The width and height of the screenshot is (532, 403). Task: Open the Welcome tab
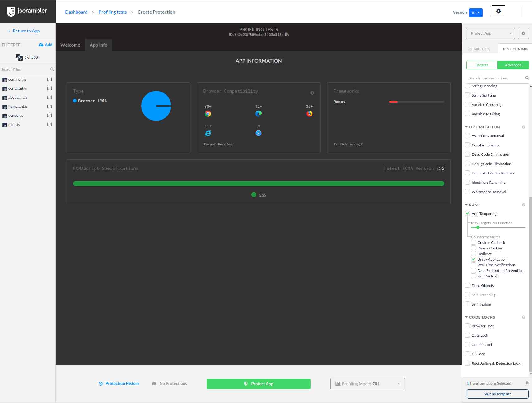coord(70,45)
